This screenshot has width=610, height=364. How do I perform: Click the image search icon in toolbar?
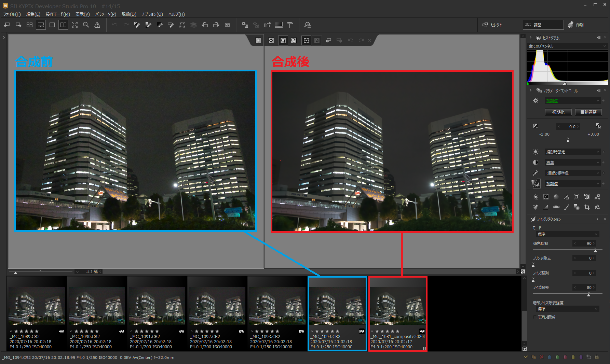click(307, 25)
